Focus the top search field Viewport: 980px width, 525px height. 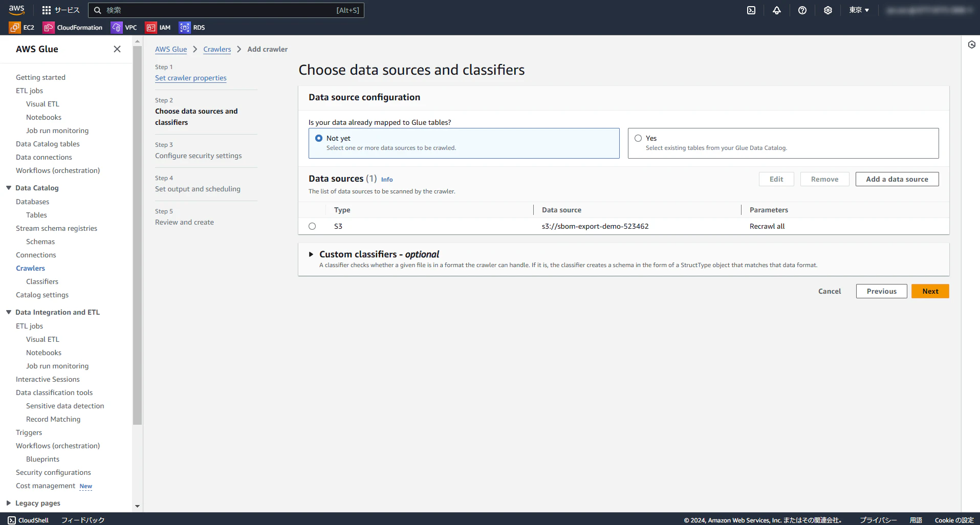(226, 10)
